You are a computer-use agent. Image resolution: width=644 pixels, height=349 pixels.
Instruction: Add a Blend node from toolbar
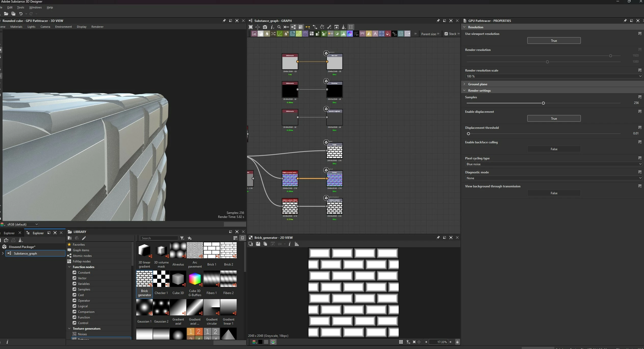pyautogui.click(x=261, y=34)
